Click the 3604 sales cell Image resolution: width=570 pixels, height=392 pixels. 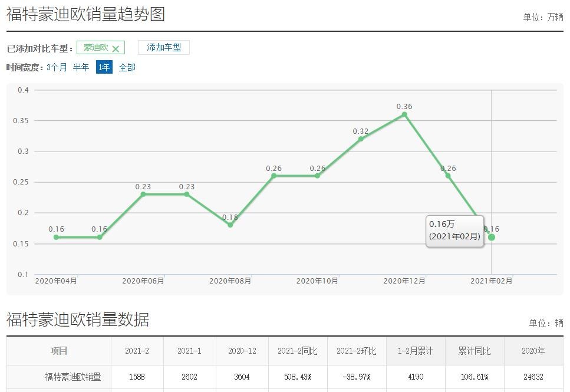click(242, 377)
